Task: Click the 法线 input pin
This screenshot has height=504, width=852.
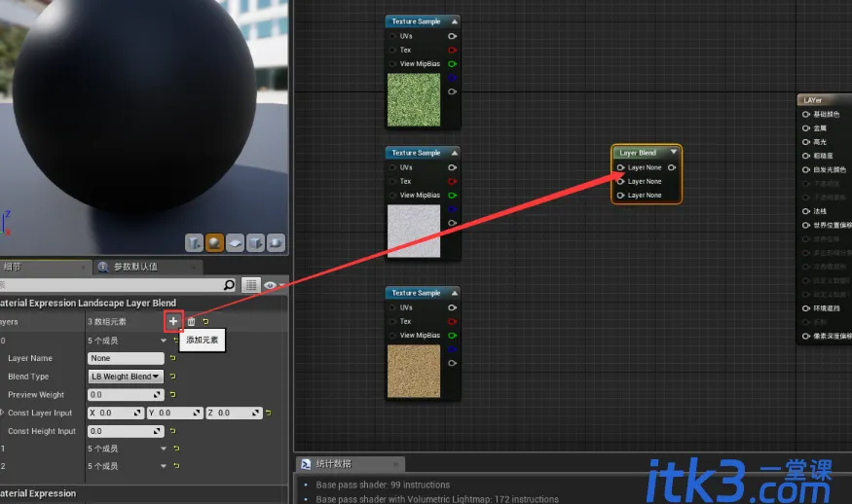Action: (x=806, y=211)
